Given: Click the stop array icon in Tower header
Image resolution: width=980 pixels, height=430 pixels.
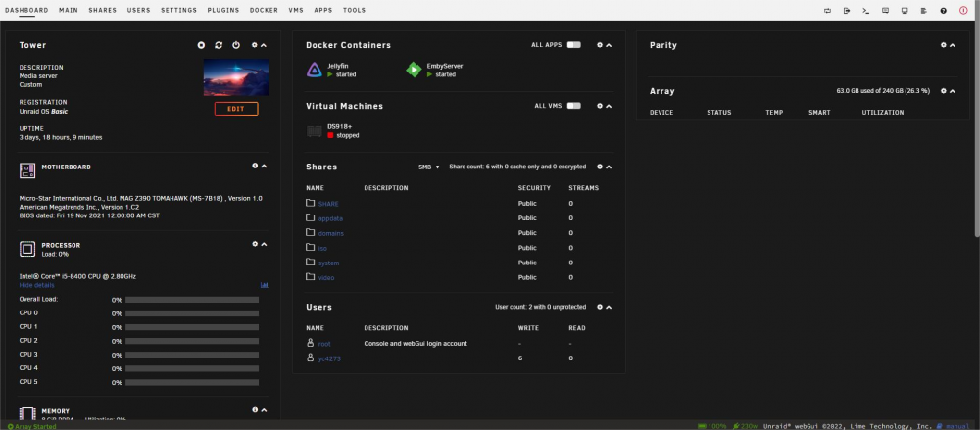Looking at the screenshot, I should (x=201, y=45).
